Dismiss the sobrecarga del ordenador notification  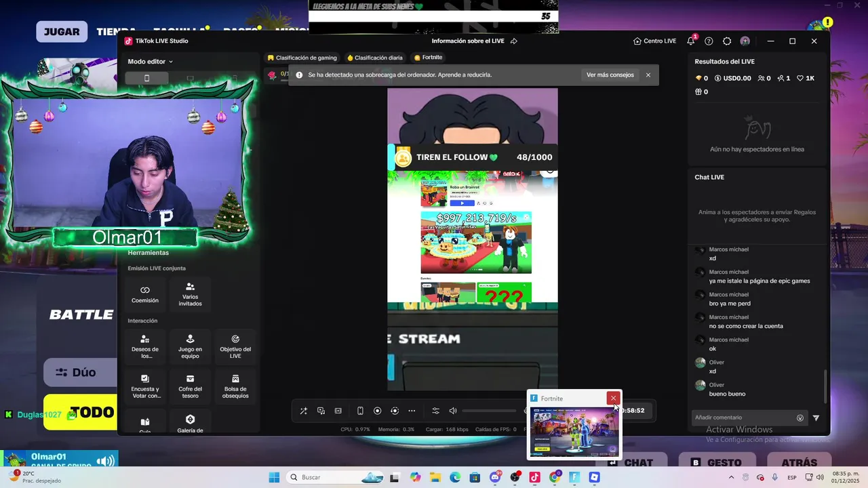click(648, 75)
